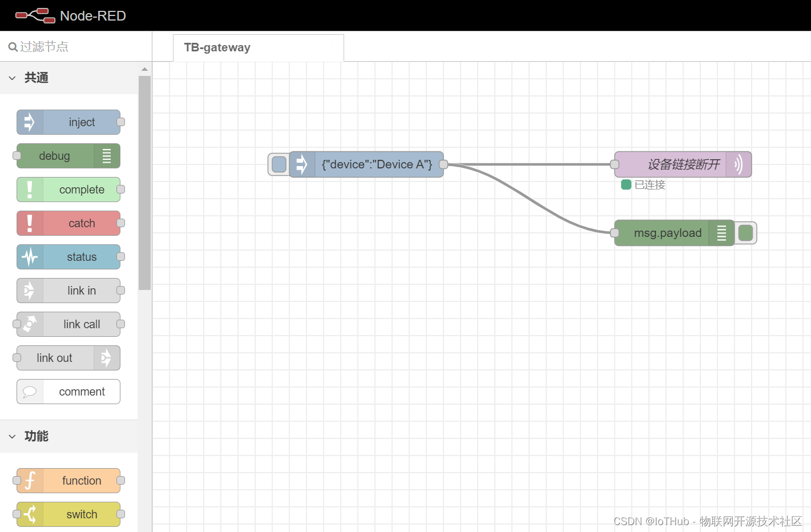
Task: Collapse the 功能 palette category
Action: [13, 436]
